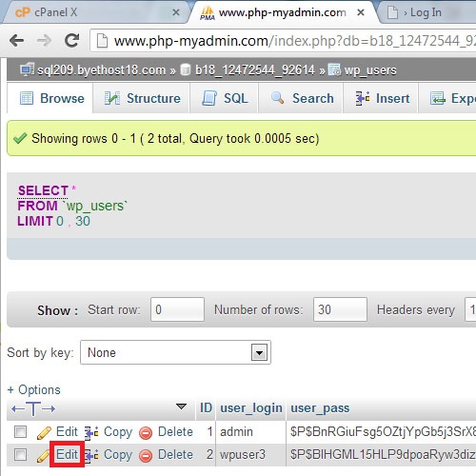Click the red delete icon for admin
476x476 pixels.
coord(146,433)
